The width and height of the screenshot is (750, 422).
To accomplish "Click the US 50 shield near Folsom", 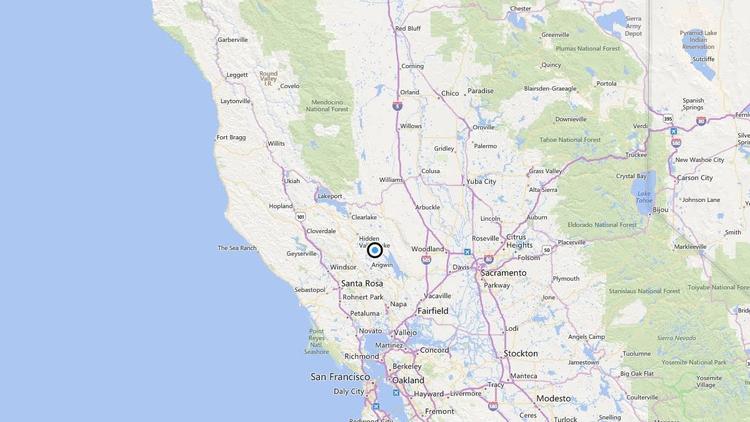I will tap(547, 250).
